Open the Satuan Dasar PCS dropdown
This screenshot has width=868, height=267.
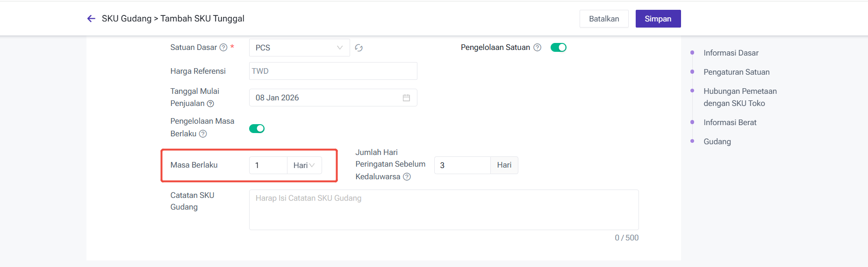tap(299, 48)
